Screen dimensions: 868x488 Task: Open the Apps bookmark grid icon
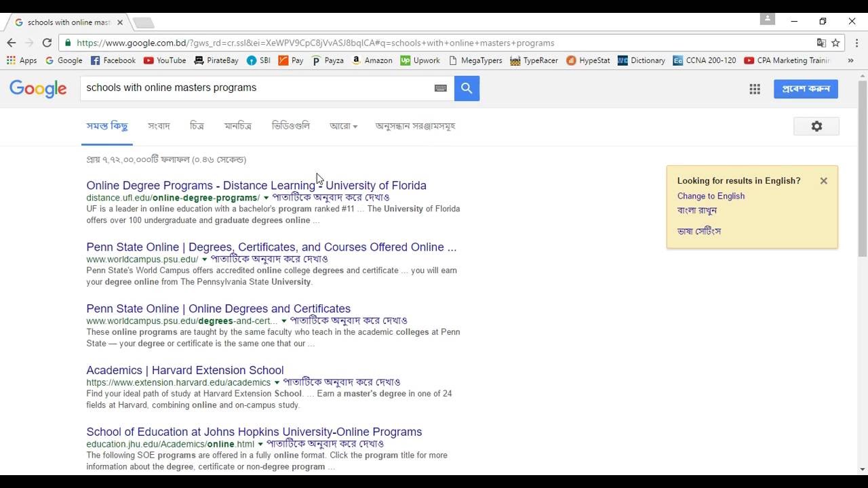click(22, 60)
